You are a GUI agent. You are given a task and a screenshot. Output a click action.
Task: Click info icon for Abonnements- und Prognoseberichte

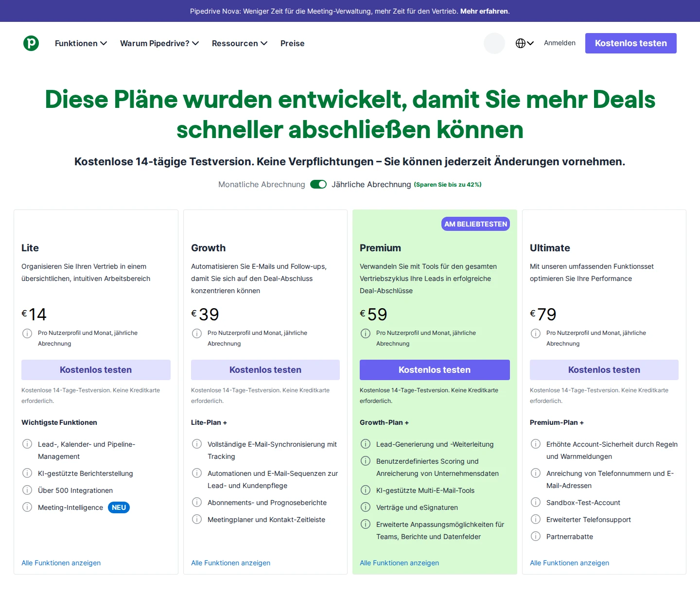pyautogui.click(x=197, y=502)
